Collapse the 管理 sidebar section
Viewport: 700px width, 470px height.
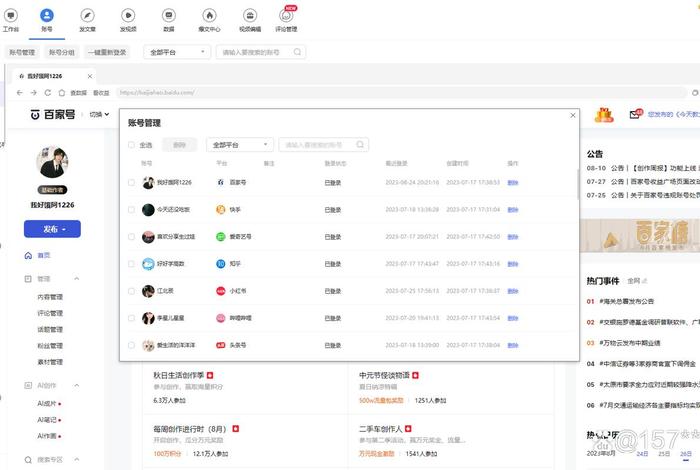tap(77, 279)
